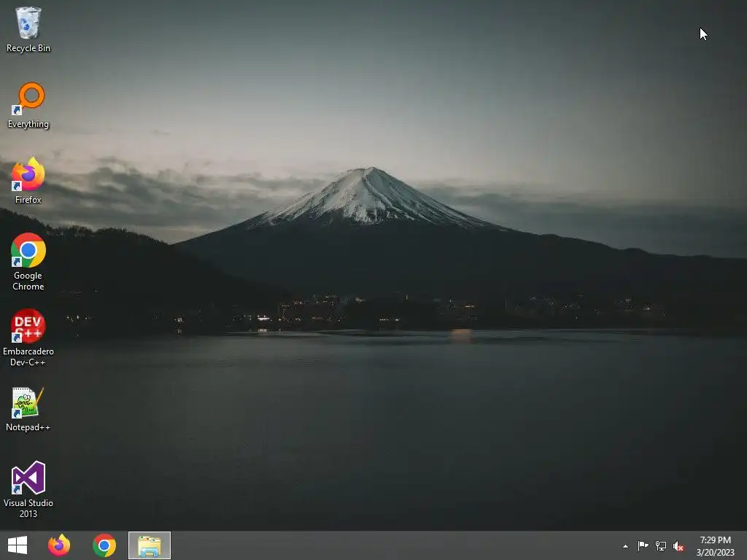Show hidden system tray icons
The height and width of the screenshot is (560, 747).
pos(625,546)
